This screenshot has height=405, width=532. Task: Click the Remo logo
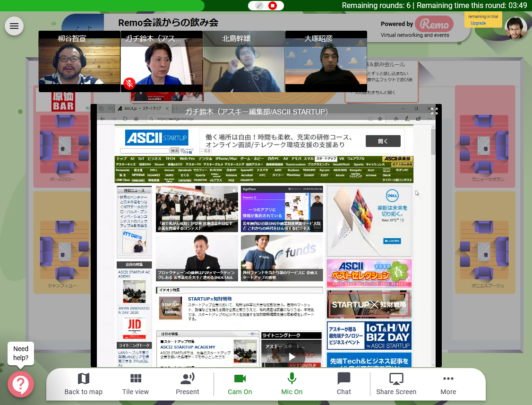pyautogui.click(x=434, y=24)
